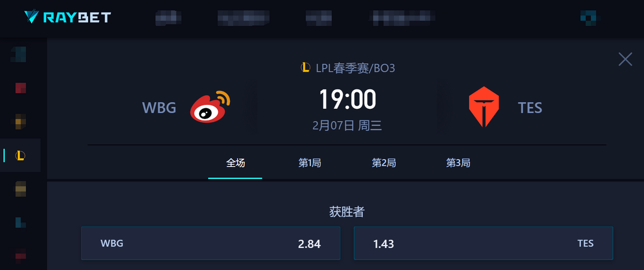The height and width of the screenshot is (270, 644).
Task: Switch to the 第1局 tab
Action: [x=310, y=163]
